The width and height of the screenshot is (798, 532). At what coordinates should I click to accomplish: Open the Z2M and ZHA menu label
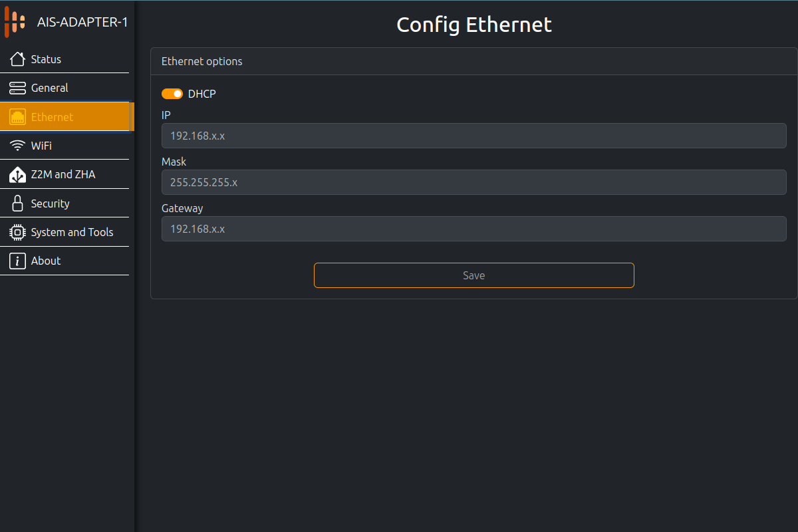point(63,175)
